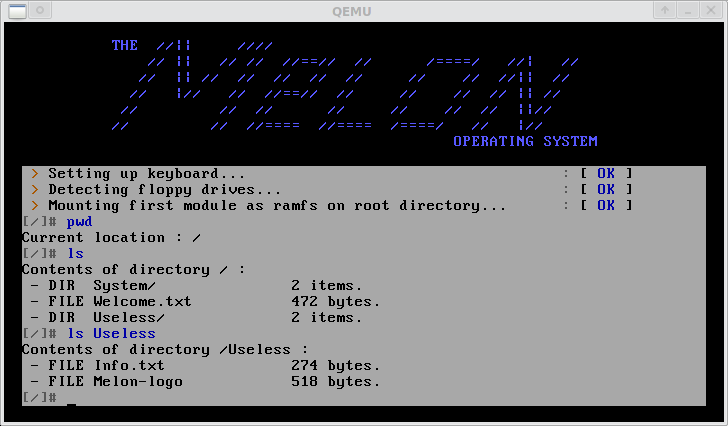
Task: Click the 'System/' directory entry
Action: 124,286
